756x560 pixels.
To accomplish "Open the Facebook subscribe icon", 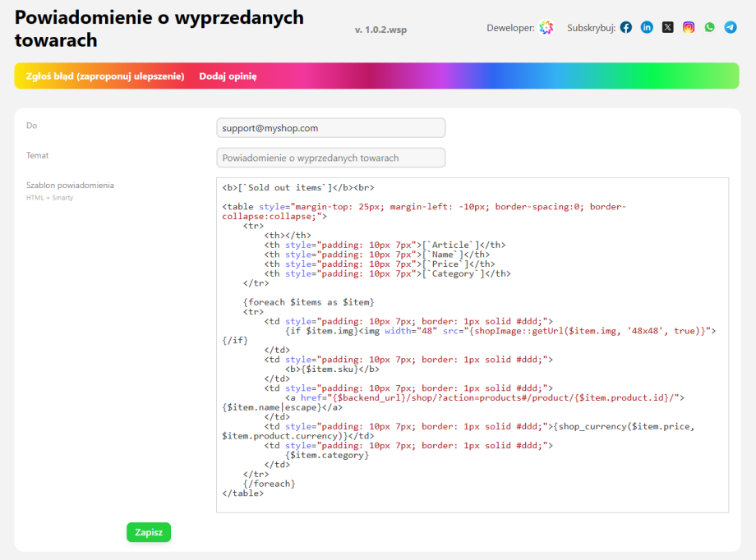I will coord(626,27).
